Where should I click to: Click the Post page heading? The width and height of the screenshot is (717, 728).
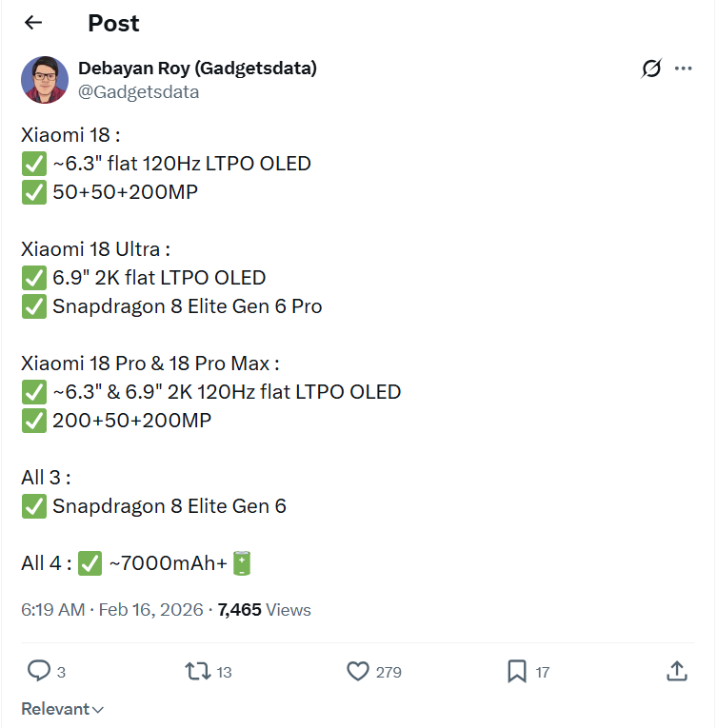[x=113, y=24]
